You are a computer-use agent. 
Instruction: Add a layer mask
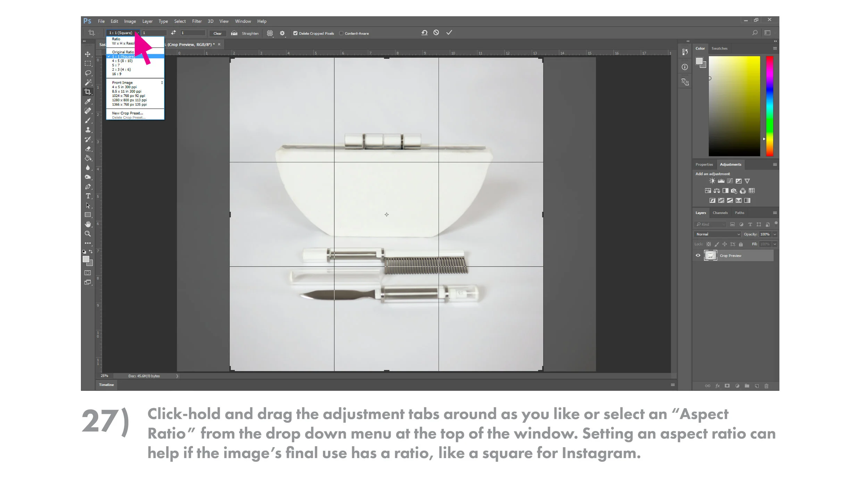[727, 386]
